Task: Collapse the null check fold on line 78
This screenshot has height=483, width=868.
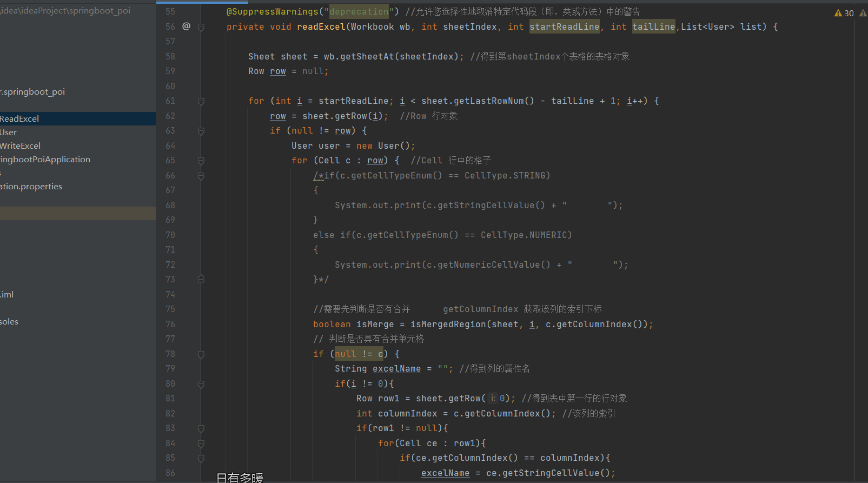Action: [x=201, y=354]
